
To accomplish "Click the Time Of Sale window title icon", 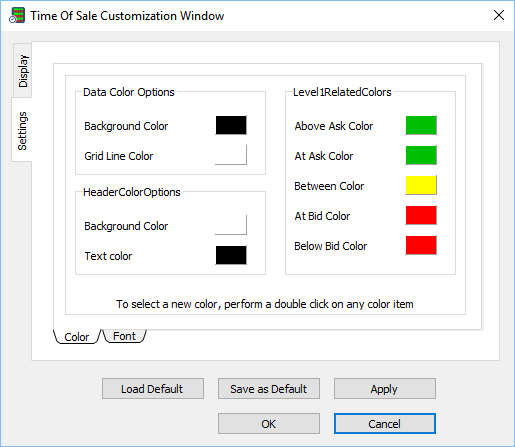I will pos(17,15).
